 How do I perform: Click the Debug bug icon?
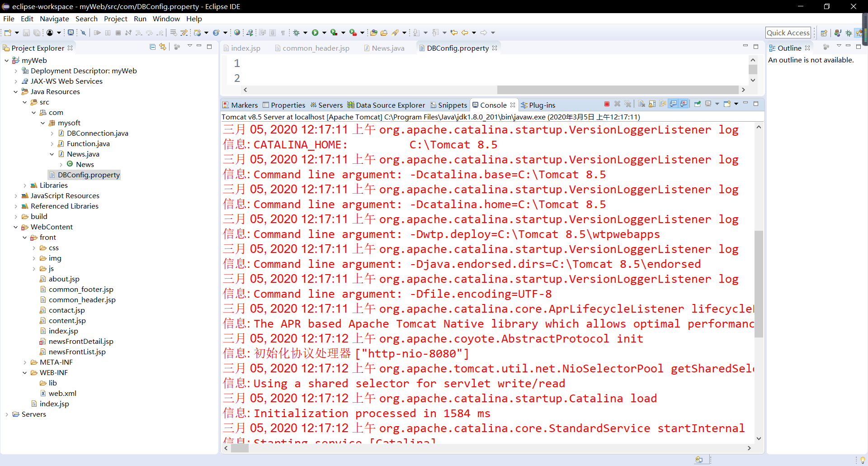tap(296, 33)
